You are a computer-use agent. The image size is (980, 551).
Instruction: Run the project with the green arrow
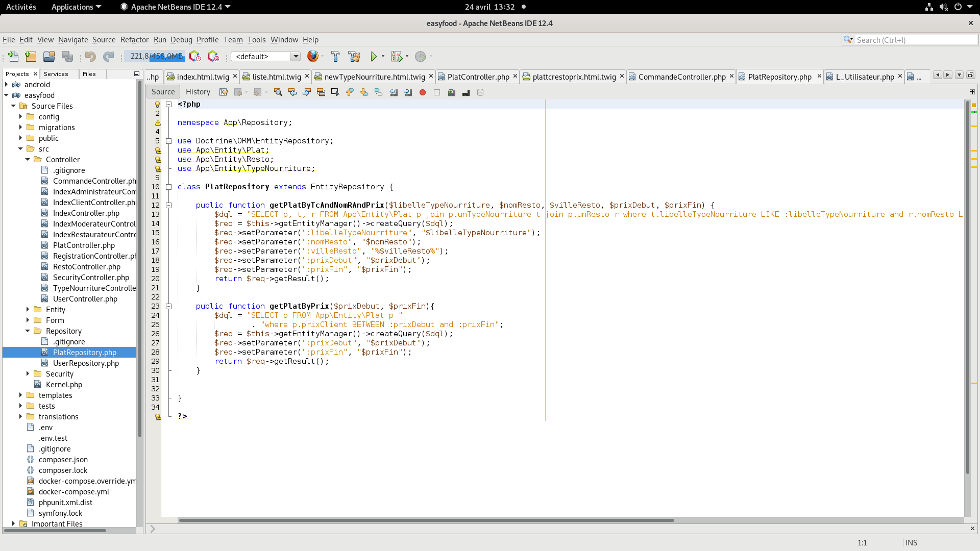pos(374,57)
